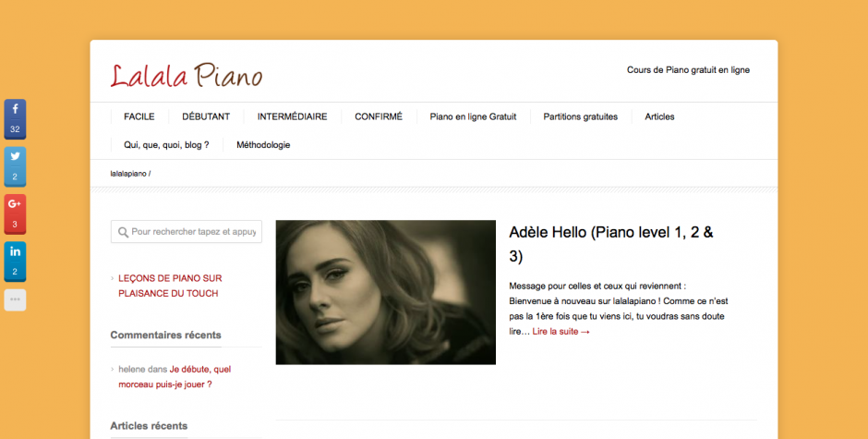Go to the Méthodologie page
This screenshot has height=439, width=868.
(x=263, y=145)
